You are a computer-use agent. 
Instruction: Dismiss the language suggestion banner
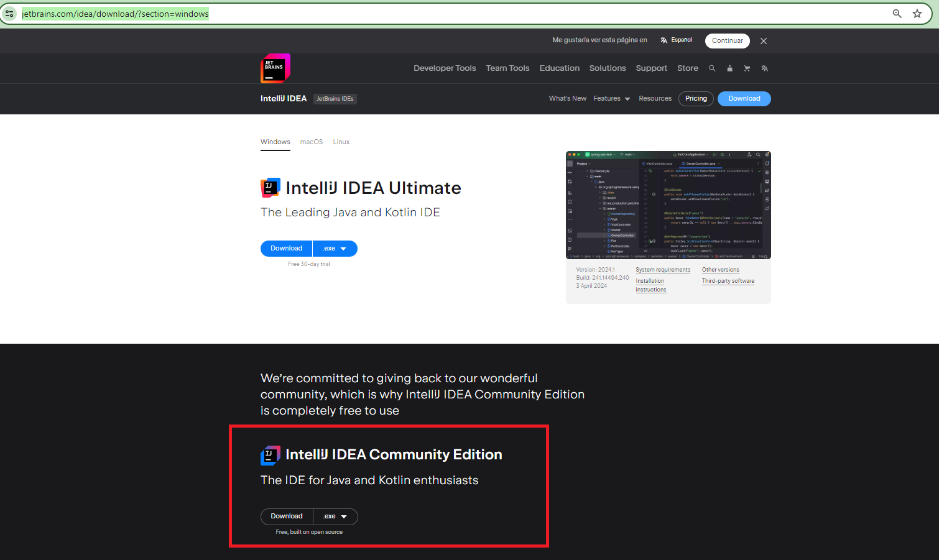click(764, 41)
